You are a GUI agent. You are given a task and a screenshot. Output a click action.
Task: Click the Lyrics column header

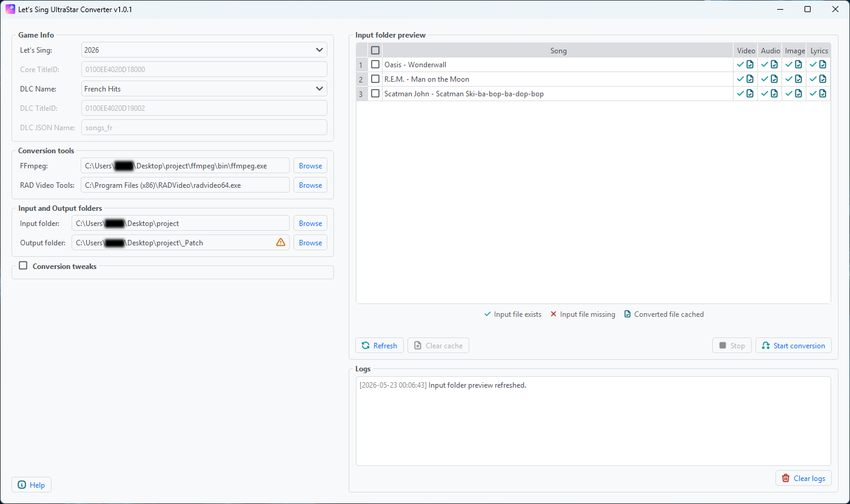(818, 50)
